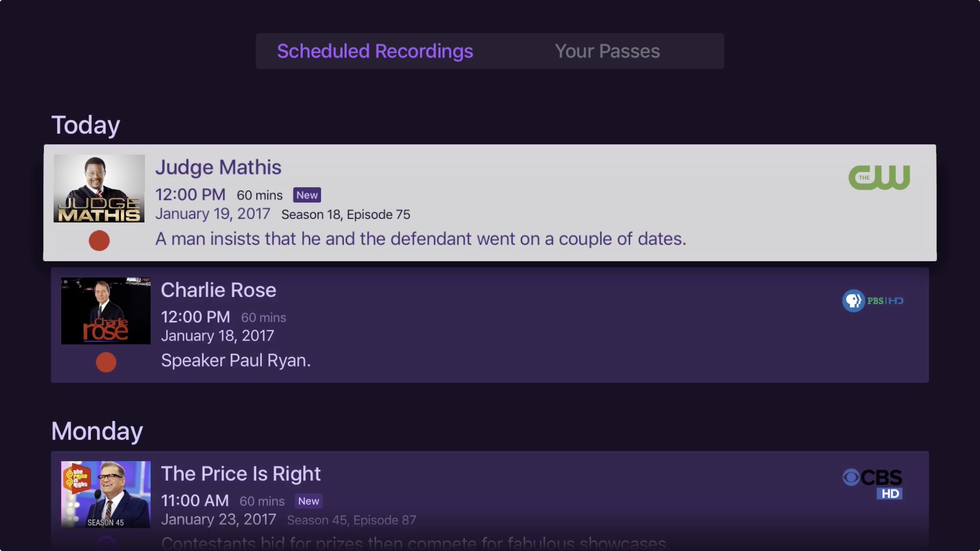Select The Price Is Right title
Screen dimensions: 980x551
coord(240,473)
